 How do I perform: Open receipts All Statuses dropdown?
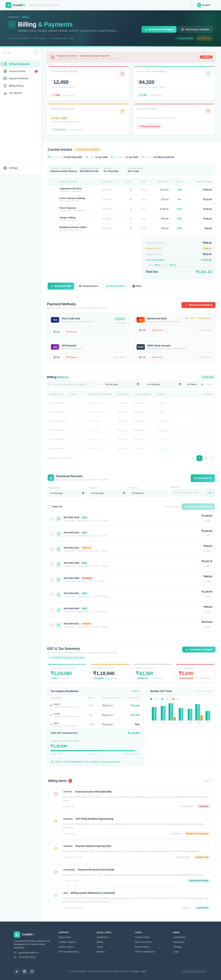click(x=149, y=493)
